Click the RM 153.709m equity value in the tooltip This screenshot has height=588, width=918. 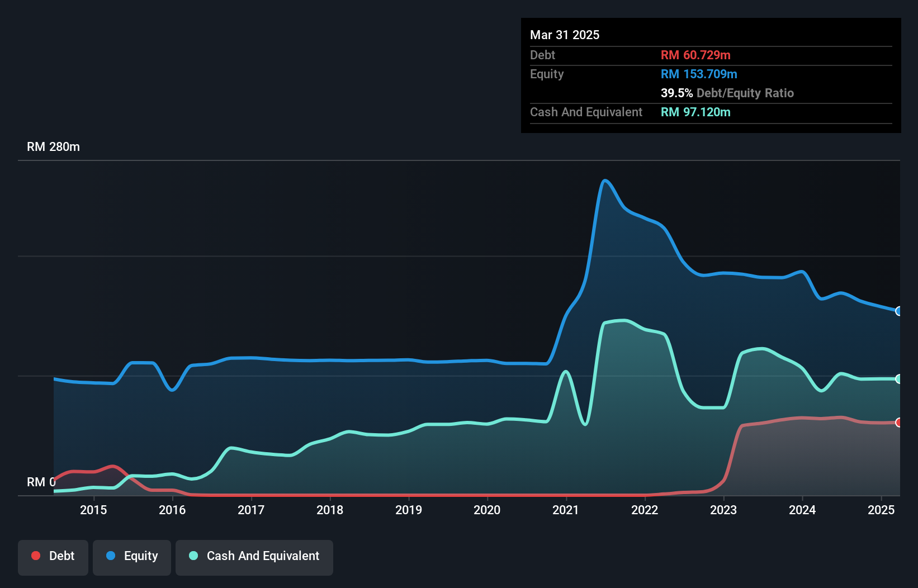(699, 74)
